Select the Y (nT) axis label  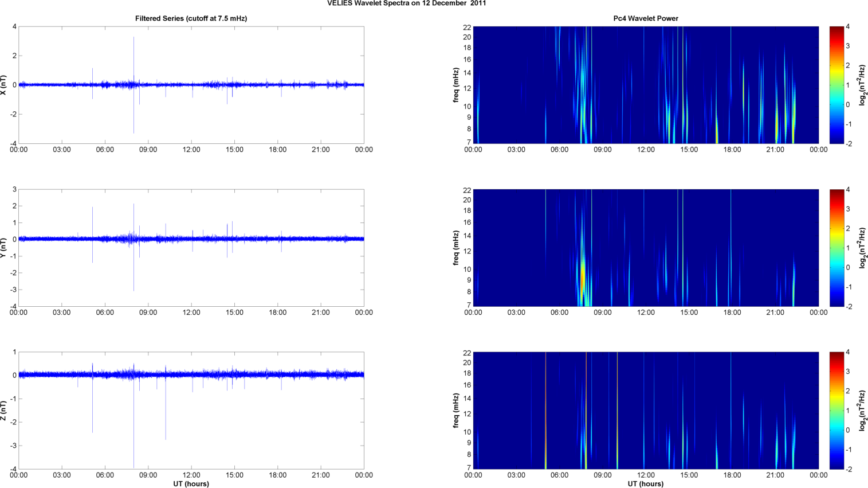(x=4, y=248)
